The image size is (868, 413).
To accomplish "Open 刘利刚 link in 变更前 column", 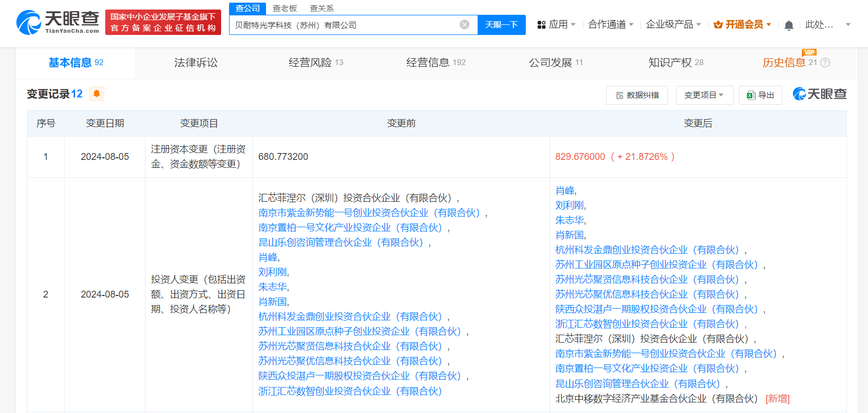I will pyautogui.click(x=272, y=272).
